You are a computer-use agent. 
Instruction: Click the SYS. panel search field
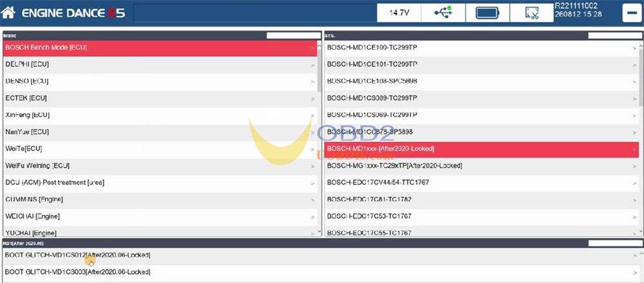tap(614, 35)
